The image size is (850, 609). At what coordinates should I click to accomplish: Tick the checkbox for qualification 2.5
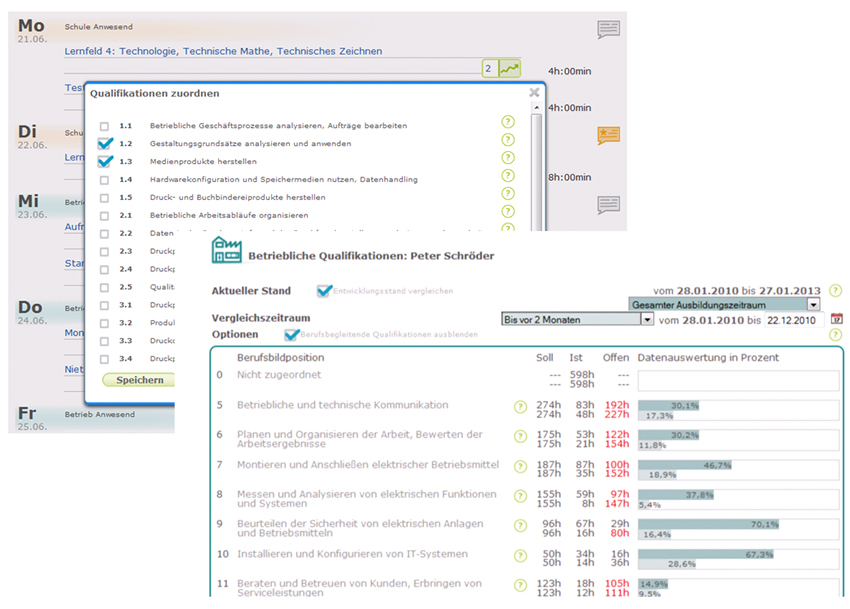104,287
